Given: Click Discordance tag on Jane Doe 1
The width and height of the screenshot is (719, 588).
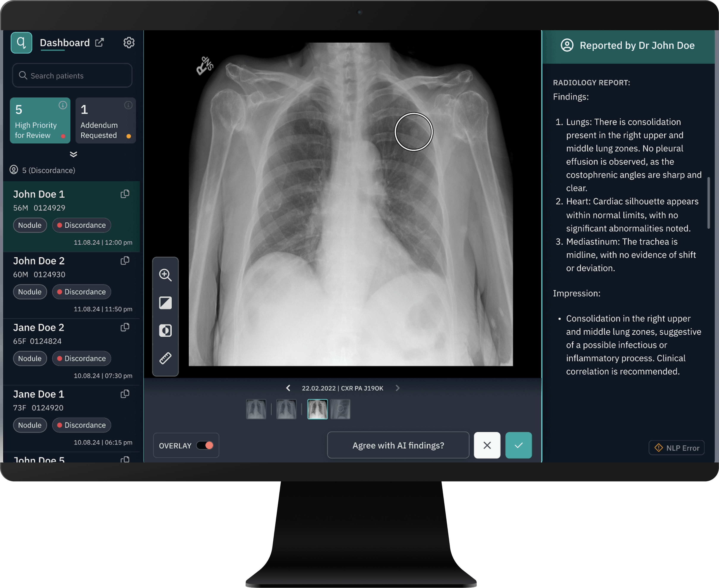Looking at the screenshot, I should (81, 425).
